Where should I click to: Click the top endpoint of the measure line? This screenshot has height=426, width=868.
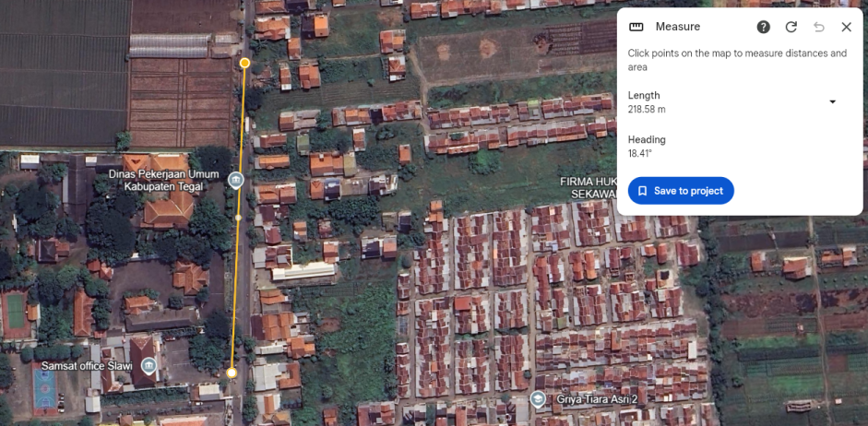244,63
